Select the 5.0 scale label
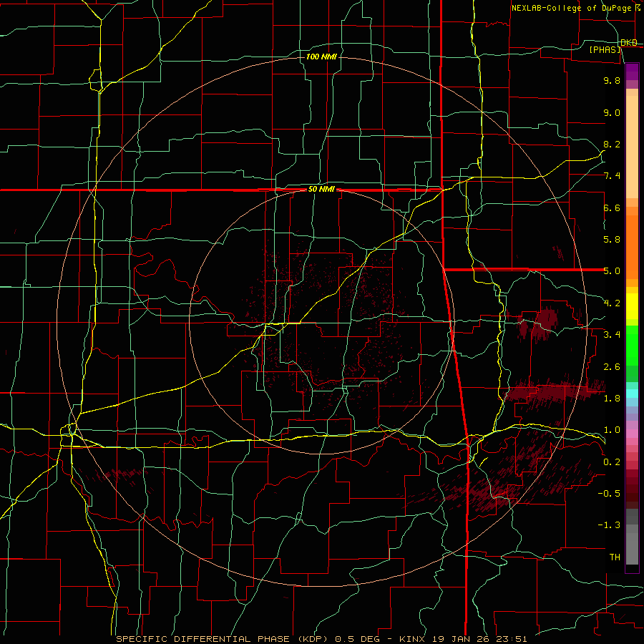 coord(612,271)
